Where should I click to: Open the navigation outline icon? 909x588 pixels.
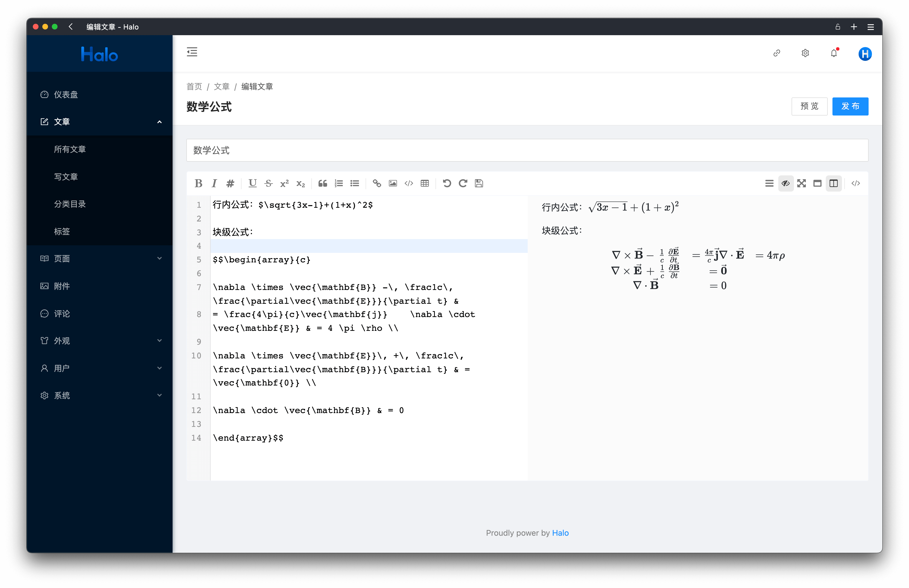769,183
